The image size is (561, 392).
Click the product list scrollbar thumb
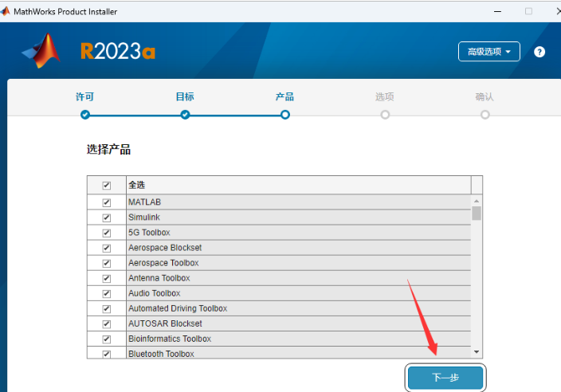click(477, 214)
